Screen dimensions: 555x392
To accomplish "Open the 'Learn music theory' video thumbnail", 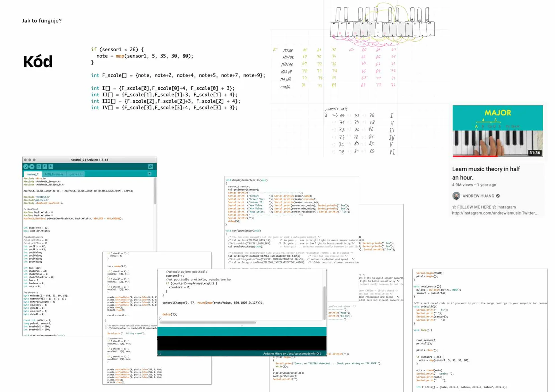I will 498,131.
